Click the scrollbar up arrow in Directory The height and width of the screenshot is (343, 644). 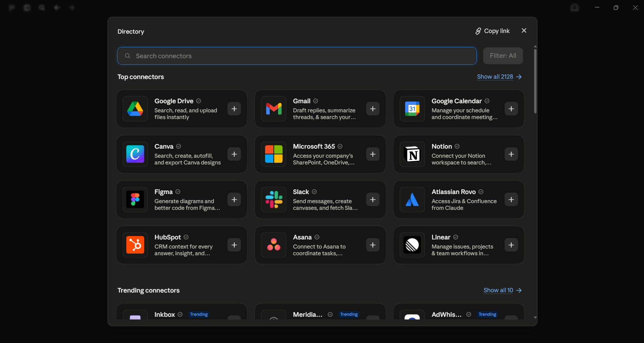click(535, 46)
